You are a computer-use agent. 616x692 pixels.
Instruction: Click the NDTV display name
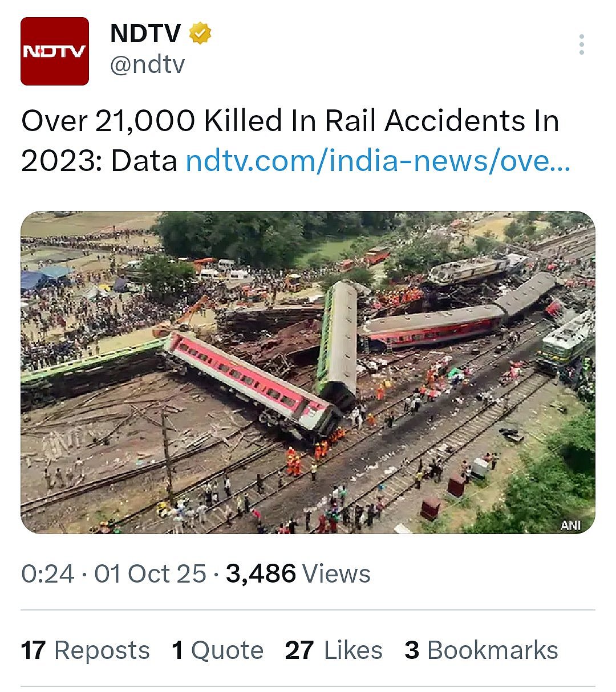tap(145, 34)
